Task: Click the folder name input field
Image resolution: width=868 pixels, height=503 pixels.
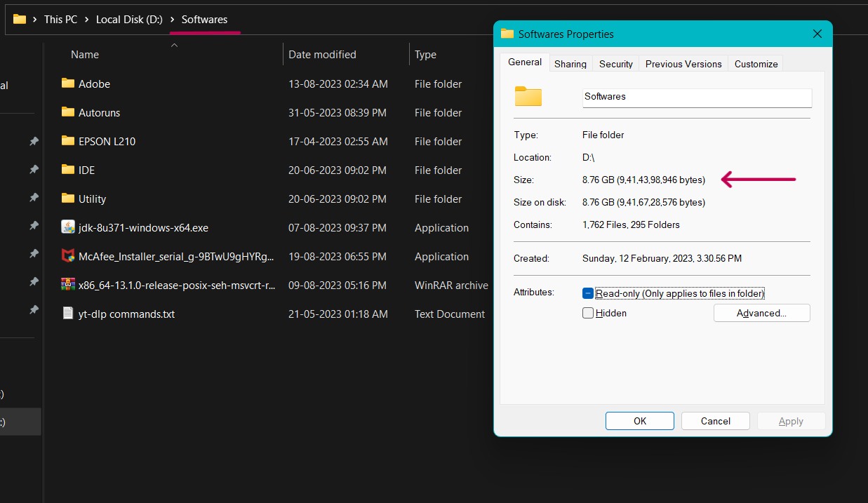Action: [x=696, y=98]
